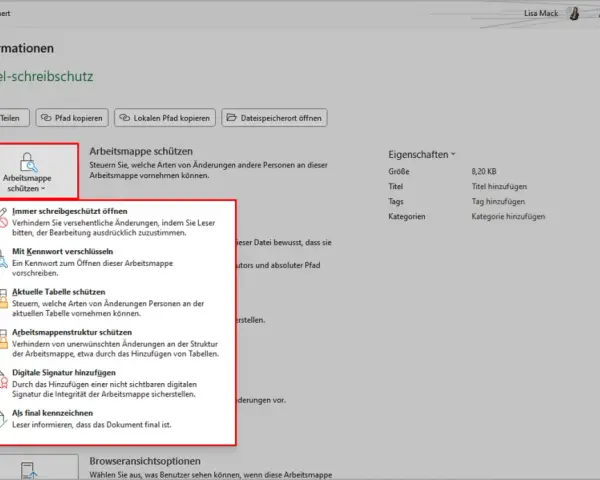Click the Teilen button
600x480 pixels.
pos(14,118)
